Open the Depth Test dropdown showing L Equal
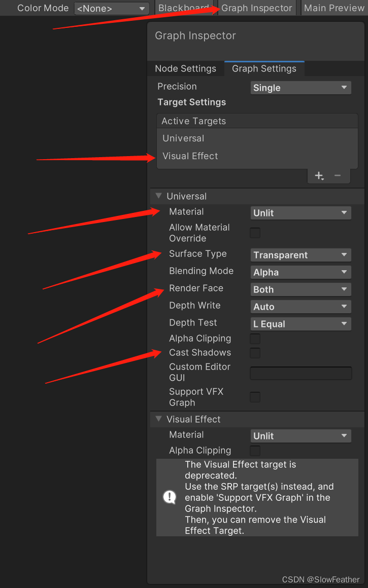This screenshot has height=588, width=368. (x=300, y=323)
